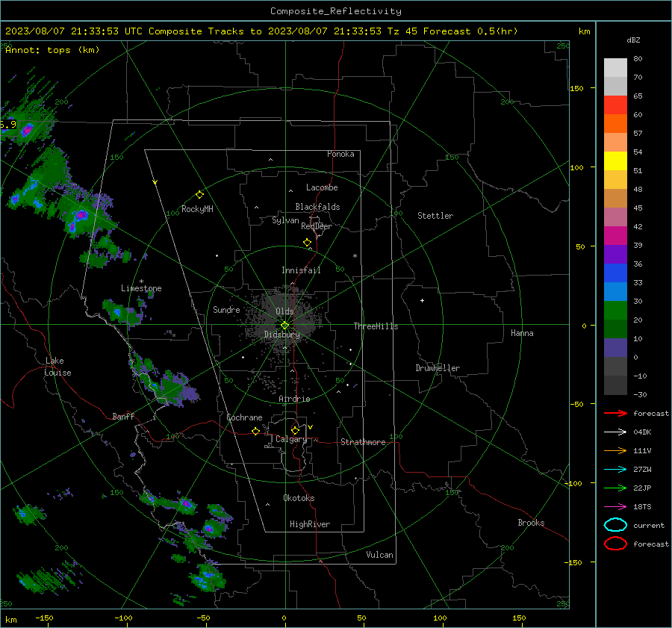Click the magenta 18TS arrow legend icon
The width and height of the screenshot is (672, 628).
tap(615, 507)
